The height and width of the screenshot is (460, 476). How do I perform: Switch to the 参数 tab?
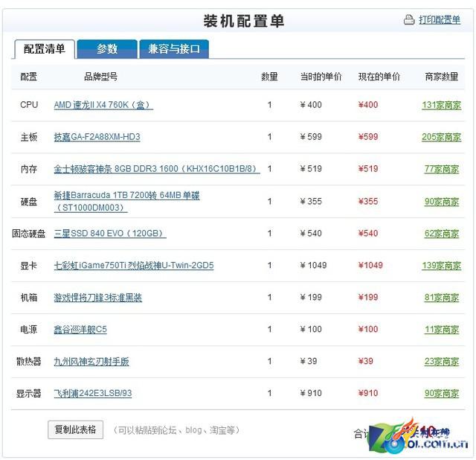point(107,48)
